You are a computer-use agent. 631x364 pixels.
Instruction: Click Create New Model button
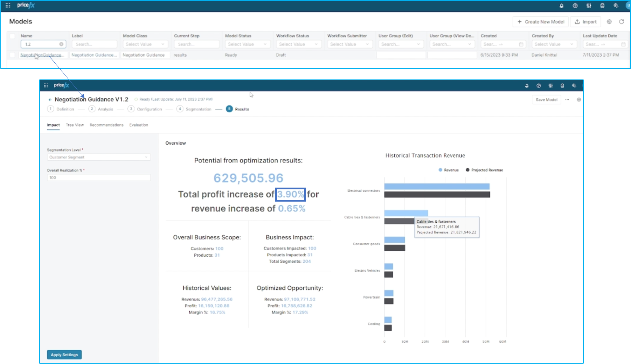point(541,22)
